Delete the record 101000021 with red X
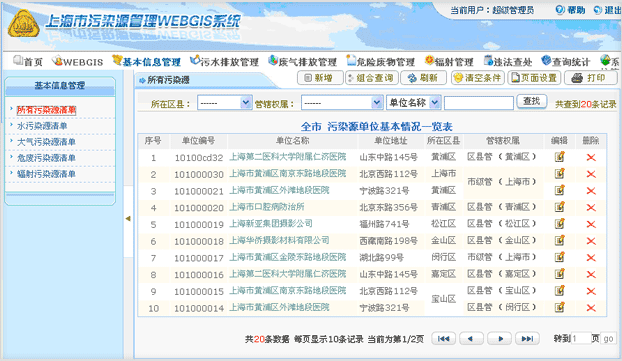The width and height of the screenshot is (622, 361). (591, 191)
